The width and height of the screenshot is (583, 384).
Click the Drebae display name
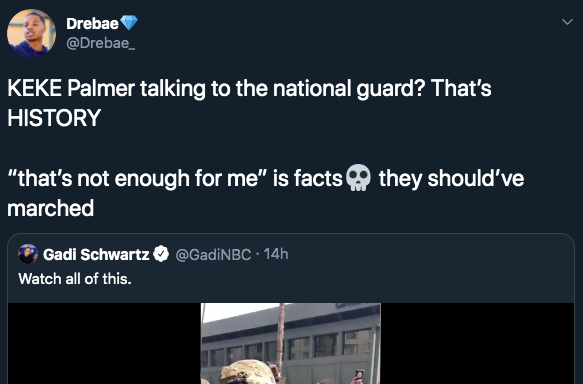[x=92, y=24]
